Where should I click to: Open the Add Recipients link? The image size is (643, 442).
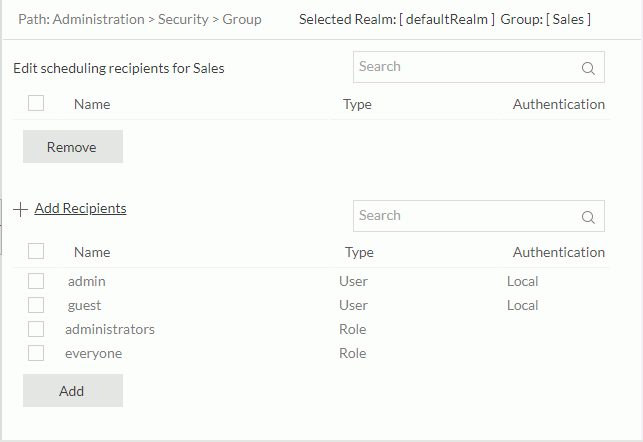(x=80, y=209)
